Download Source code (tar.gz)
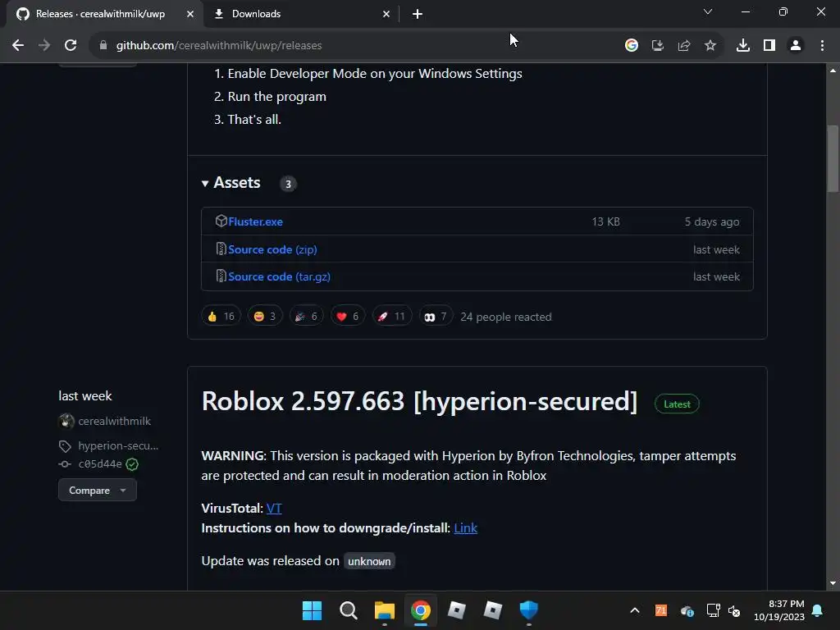The image size is (840, 630). (x=279, y=277)
